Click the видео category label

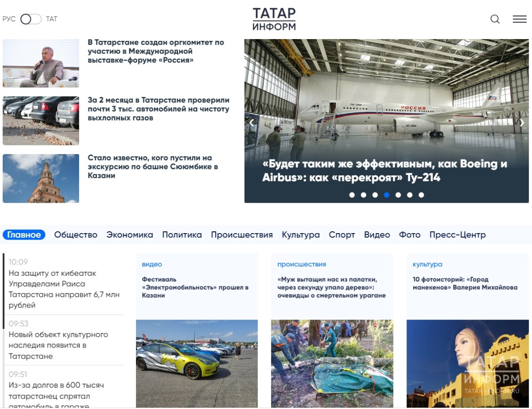click(x=152, y=264)
